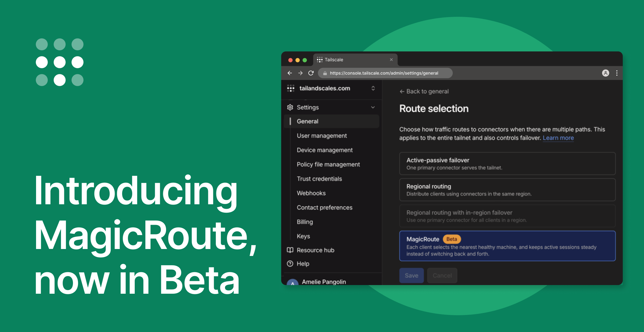Click the orange Beta badge

(452, 239)
